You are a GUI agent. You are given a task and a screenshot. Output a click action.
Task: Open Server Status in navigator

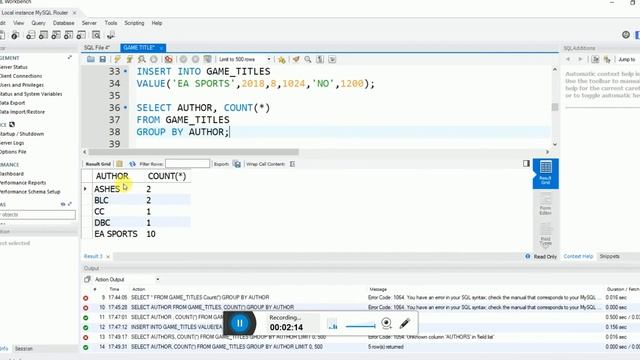(x=13, y=67)
